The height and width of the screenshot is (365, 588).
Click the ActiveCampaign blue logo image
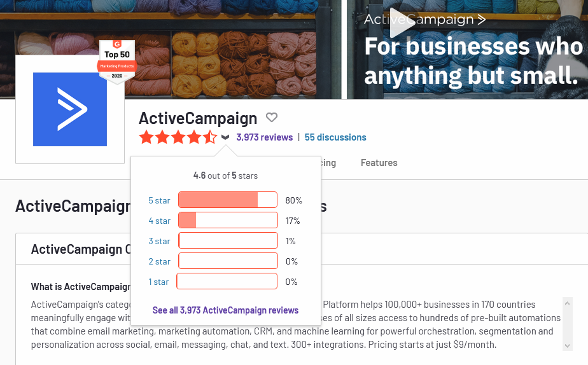(x=70, y=109)
